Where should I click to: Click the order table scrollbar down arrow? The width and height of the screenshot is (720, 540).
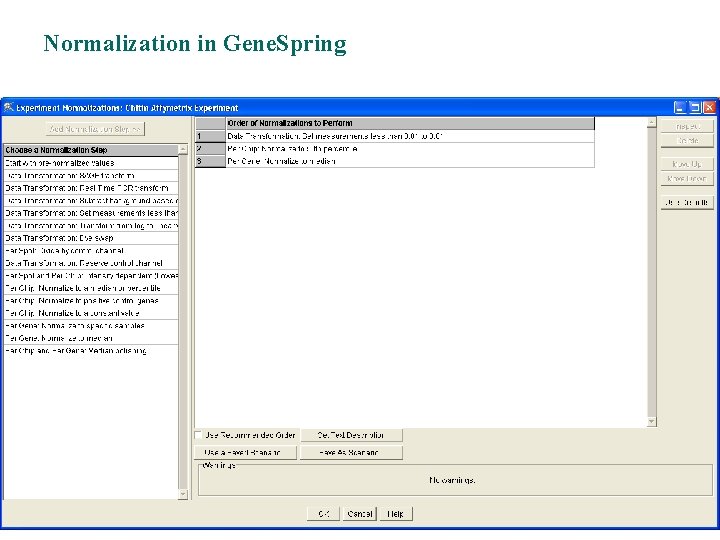pos(652,422)
